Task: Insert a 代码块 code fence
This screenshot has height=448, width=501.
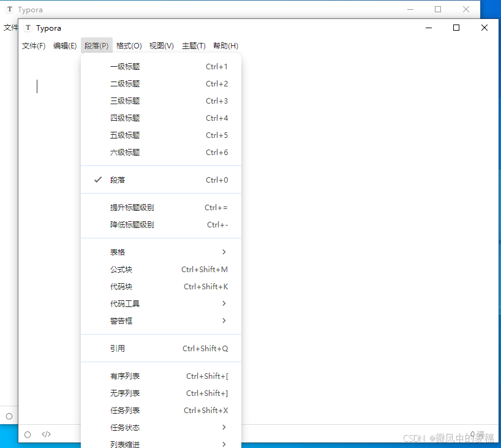Action: [161, 287]
